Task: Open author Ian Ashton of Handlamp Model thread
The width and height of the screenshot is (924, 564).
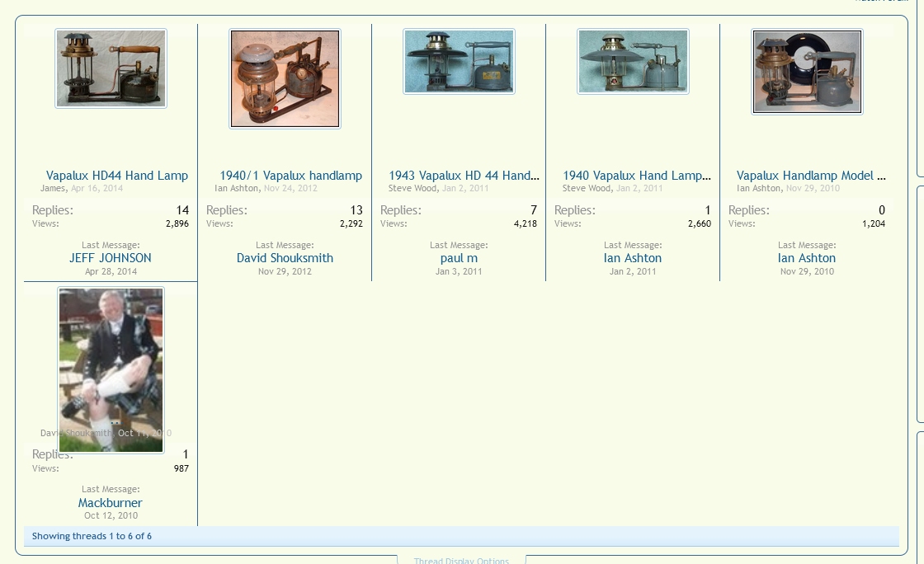Action: tap(758, 188)
